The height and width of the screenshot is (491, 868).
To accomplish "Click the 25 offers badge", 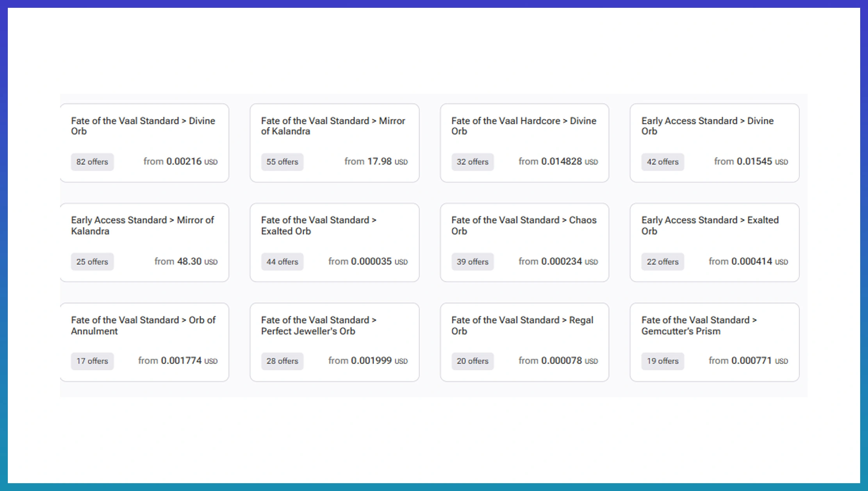I will tap(92, 262).
